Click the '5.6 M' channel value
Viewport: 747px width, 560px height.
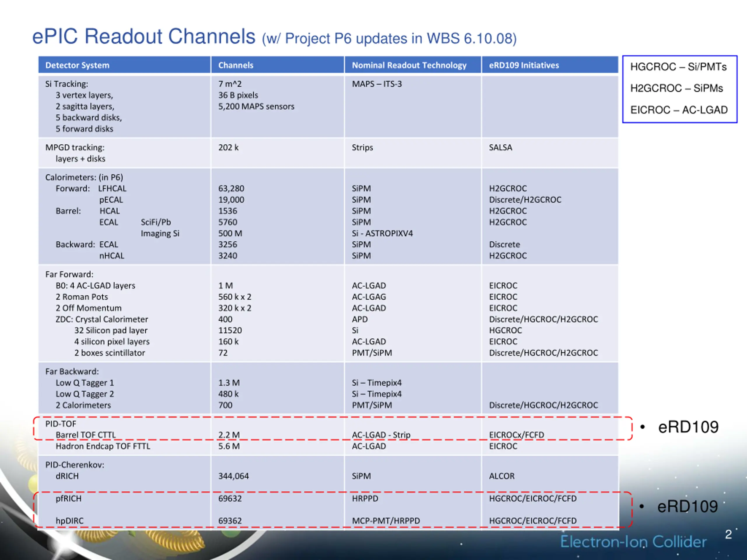[229, 446]
